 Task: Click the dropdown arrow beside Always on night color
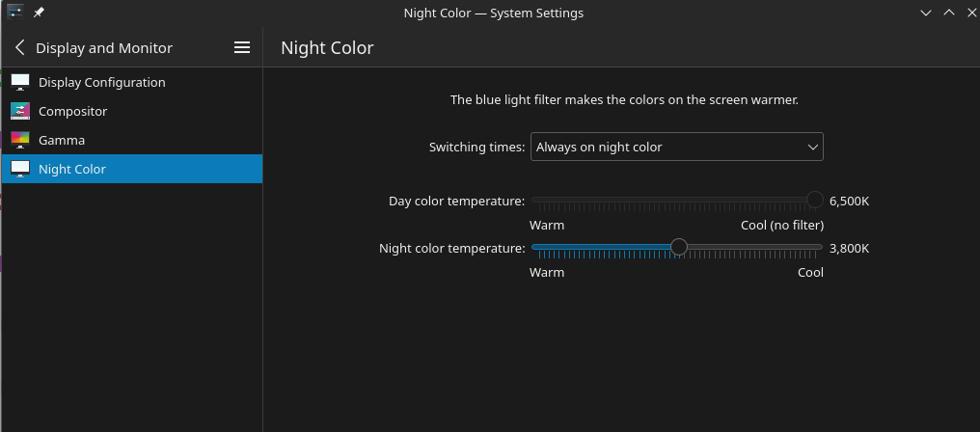click(811, 148)
